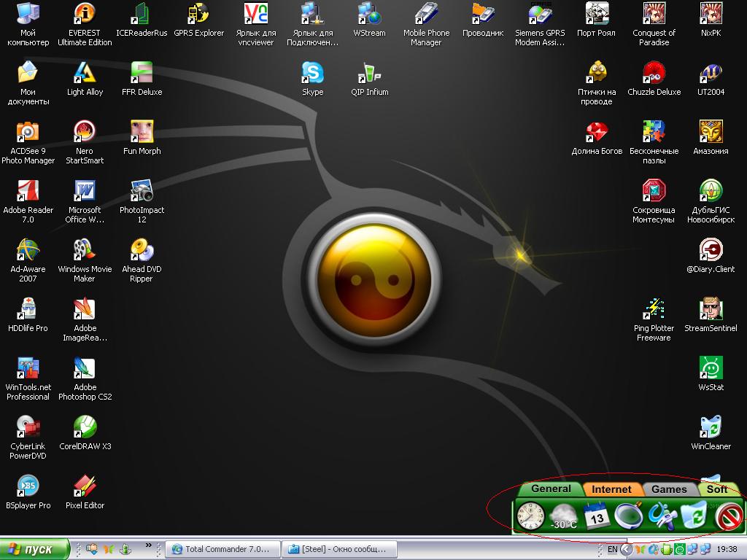Click the magnifying glass search dock icon
747x560 pixels.
pyautogui.click(x=628, y=516)
